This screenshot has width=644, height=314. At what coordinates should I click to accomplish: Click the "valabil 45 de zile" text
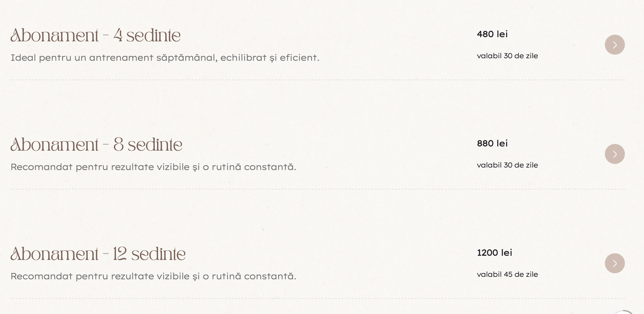tap(507, 275)
